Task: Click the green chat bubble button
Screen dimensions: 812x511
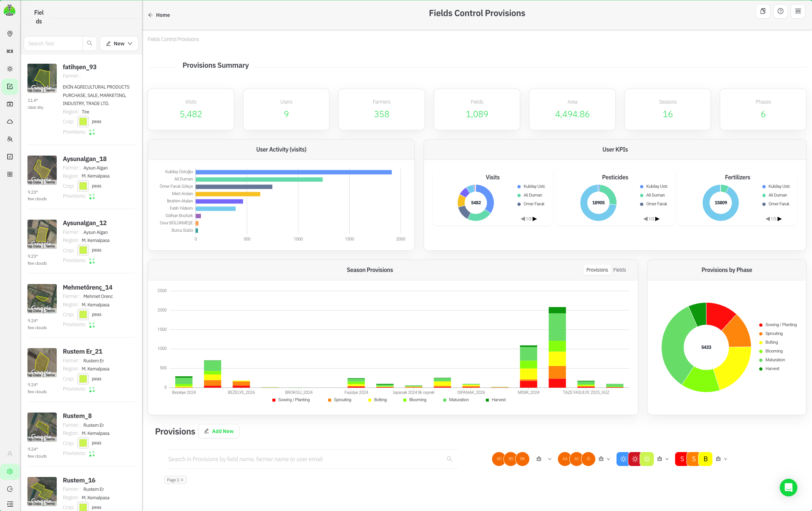Action: (x=788, y=488)
